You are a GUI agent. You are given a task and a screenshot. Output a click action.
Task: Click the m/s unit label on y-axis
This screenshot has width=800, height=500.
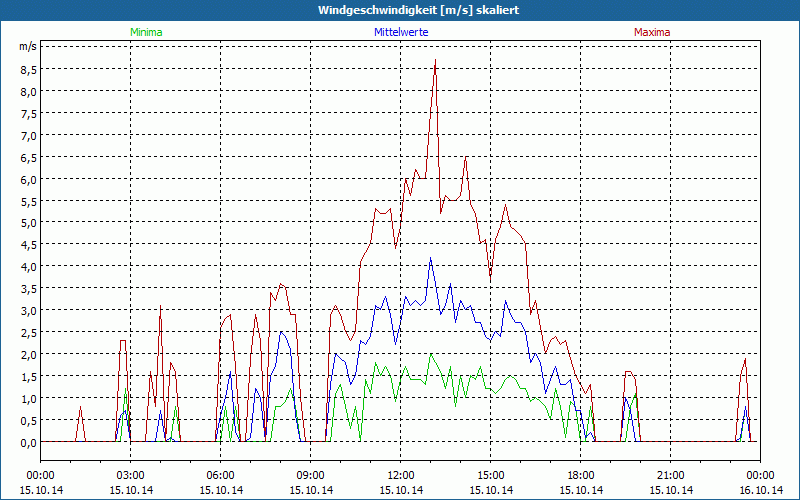click(x=28, y=46)
